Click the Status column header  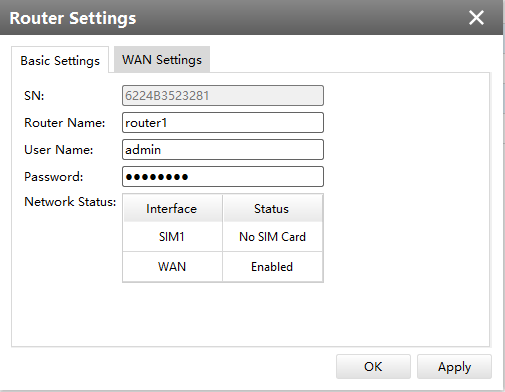point(273,208)
